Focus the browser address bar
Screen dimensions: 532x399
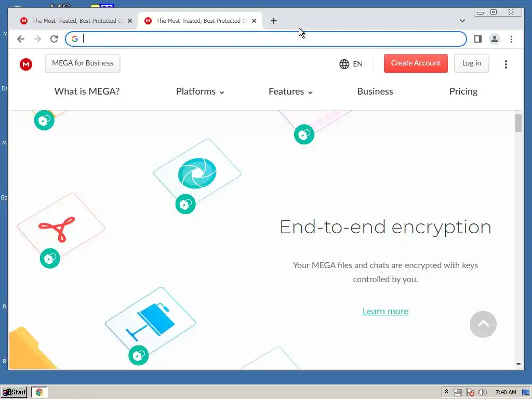tap(265, 39)
